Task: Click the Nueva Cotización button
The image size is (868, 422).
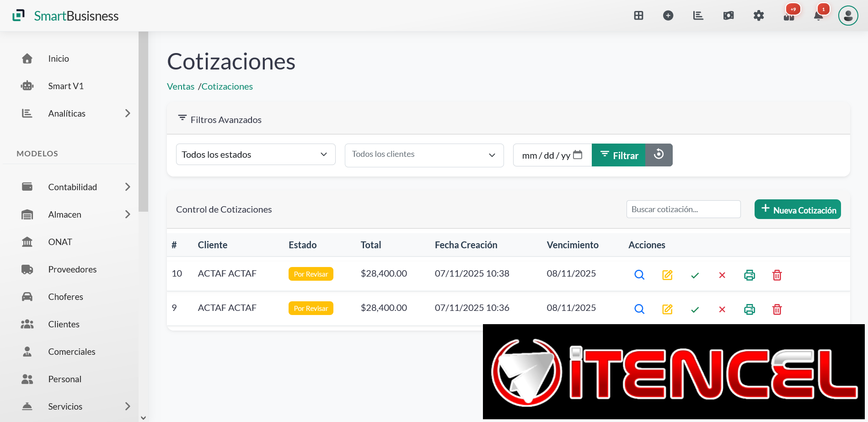Action: coord(798,209)
